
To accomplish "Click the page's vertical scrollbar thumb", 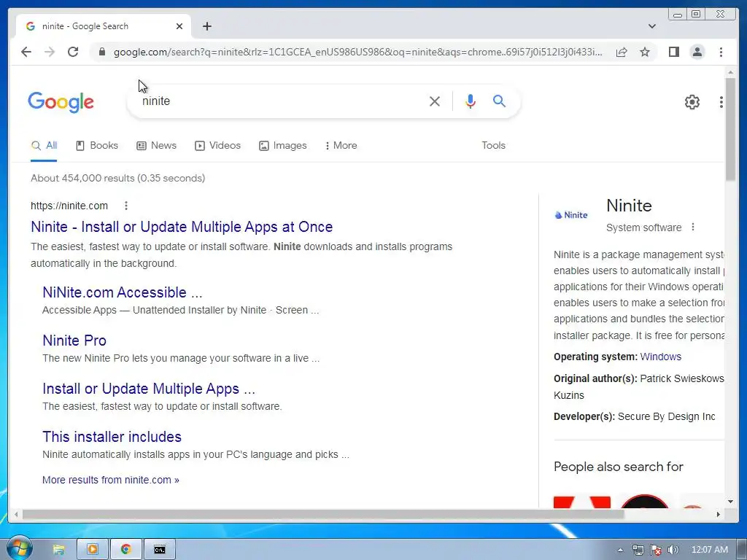I will (x=730, y=128).
